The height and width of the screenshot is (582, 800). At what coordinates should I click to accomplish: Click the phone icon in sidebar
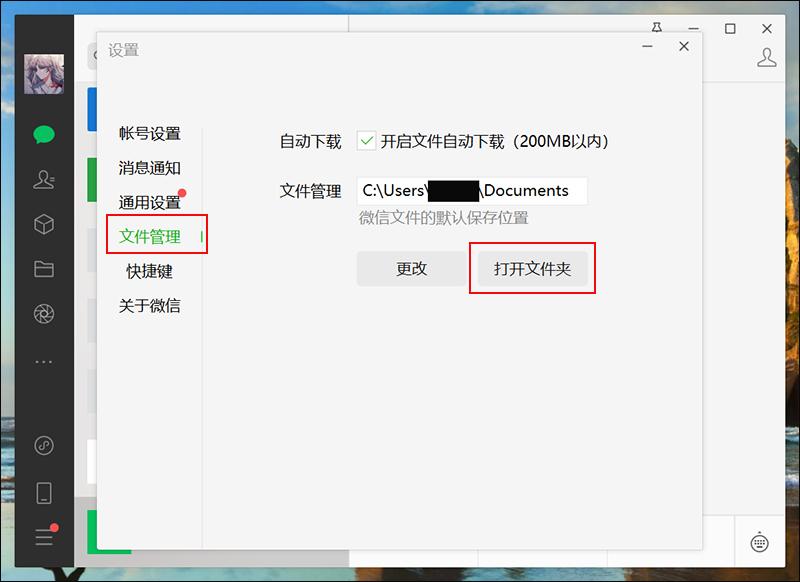click(x=44, y=493)
